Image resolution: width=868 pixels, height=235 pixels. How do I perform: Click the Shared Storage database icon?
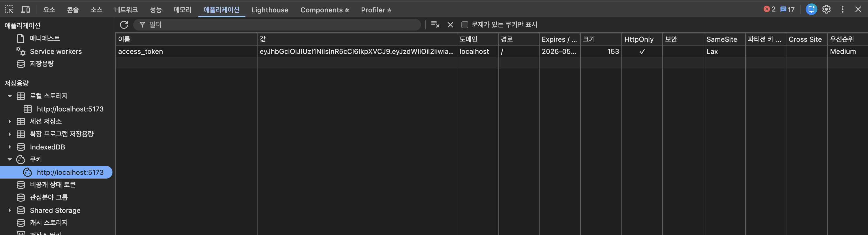(20, 211)
